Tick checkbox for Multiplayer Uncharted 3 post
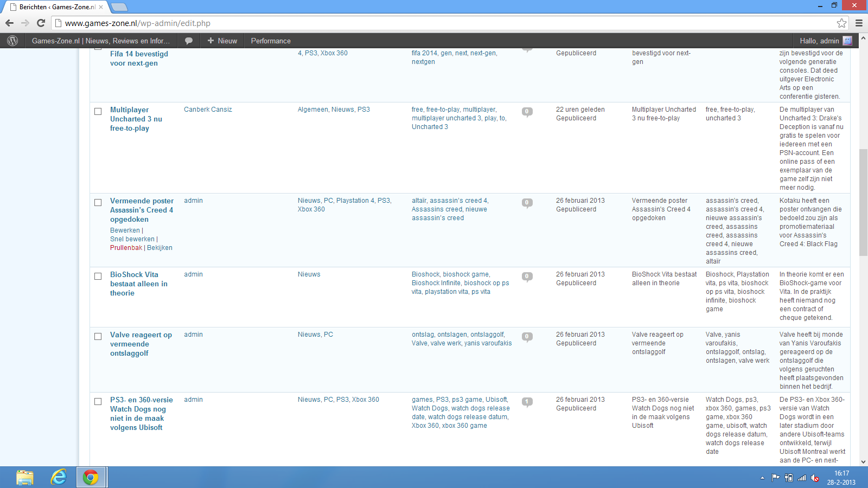 [98, 111]
